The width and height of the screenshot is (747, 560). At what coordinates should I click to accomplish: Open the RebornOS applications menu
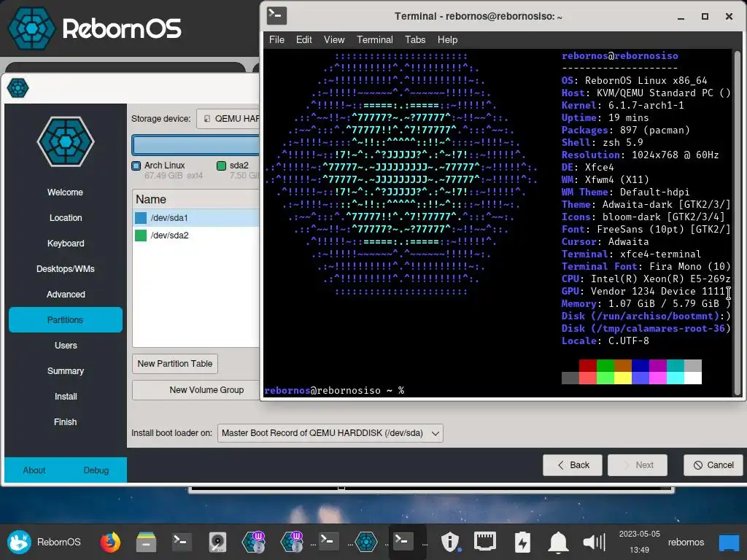44,542
